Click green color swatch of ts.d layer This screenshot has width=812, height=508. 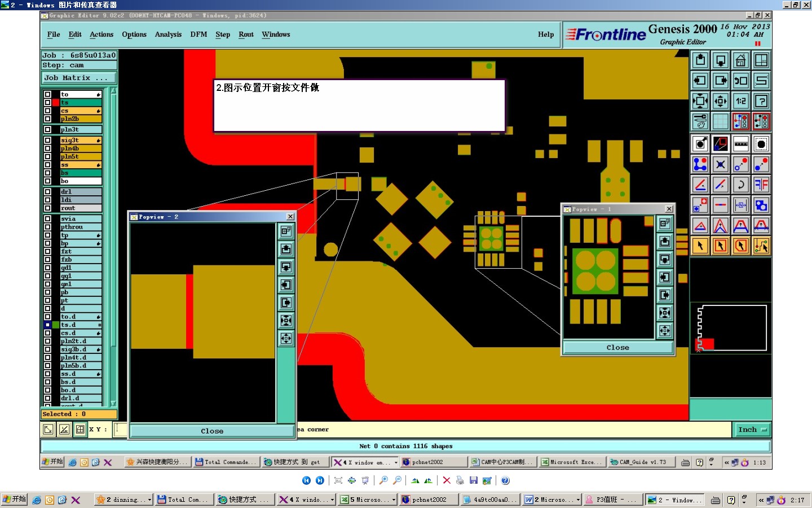[x=56, y=325]
